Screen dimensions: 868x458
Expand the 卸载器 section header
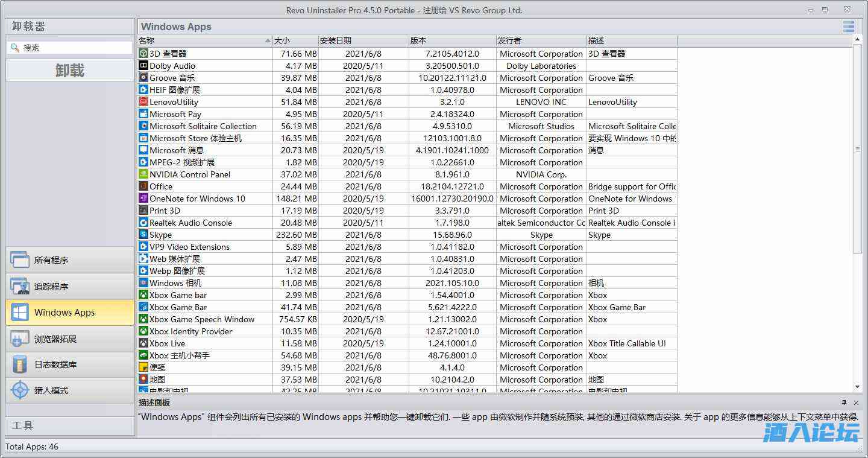pos(70,27)
